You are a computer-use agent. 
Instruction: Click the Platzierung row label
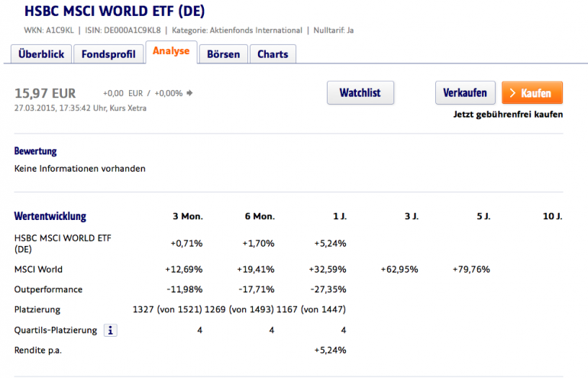point(37,310)
